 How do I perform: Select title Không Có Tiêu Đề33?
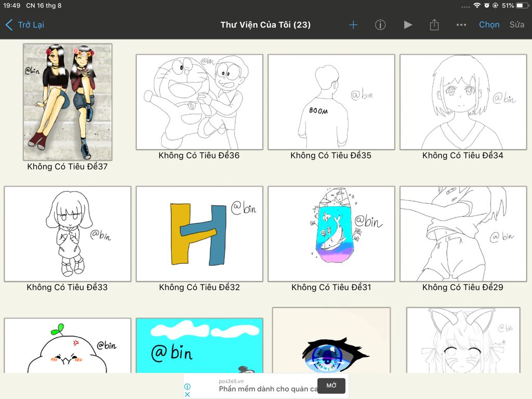pos(67,287)
